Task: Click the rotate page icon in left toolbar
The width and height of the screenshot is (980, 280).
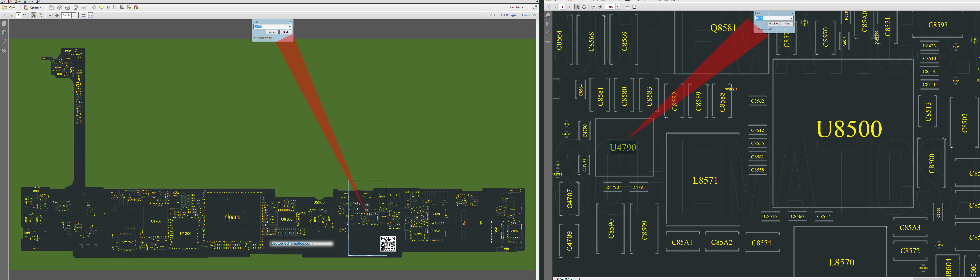Action: (x=122, y=8)
